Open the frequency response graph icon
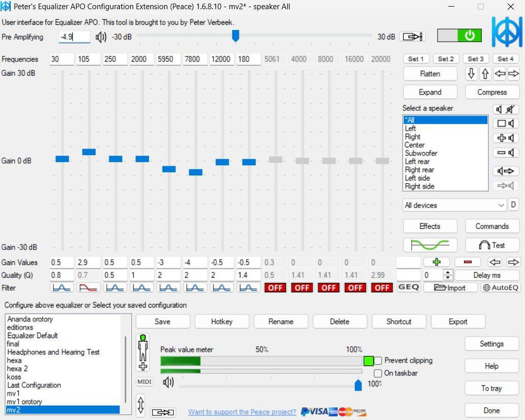This screenshot has height=420, width=525. 430,245
